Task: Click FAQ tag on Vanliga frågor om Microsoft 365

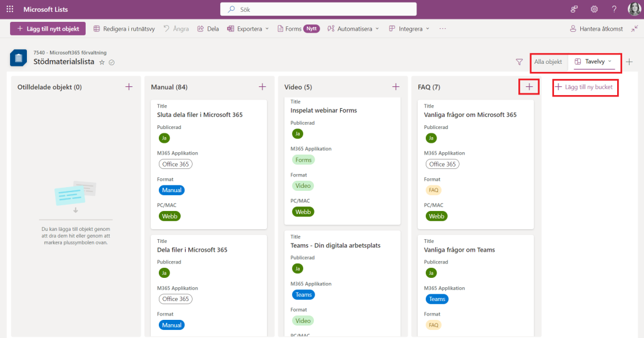Action: [433, 190]
